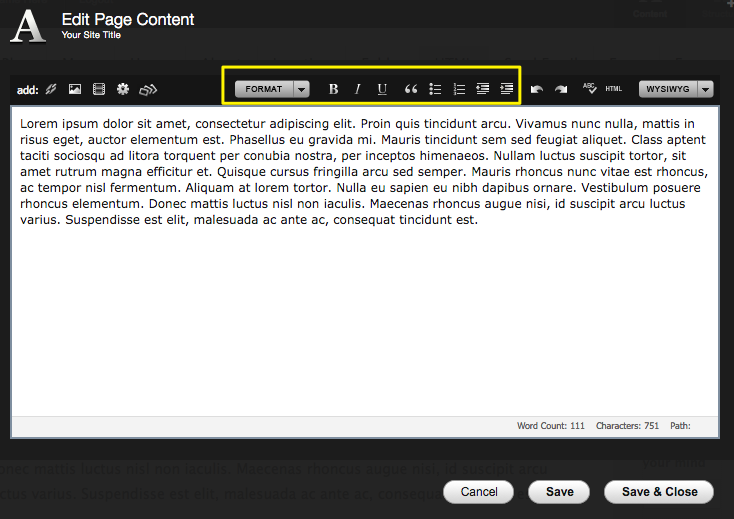Switch to HTML source view
Image resolution: width=734 pixels, height=519 pixels.
click(613, 89)
